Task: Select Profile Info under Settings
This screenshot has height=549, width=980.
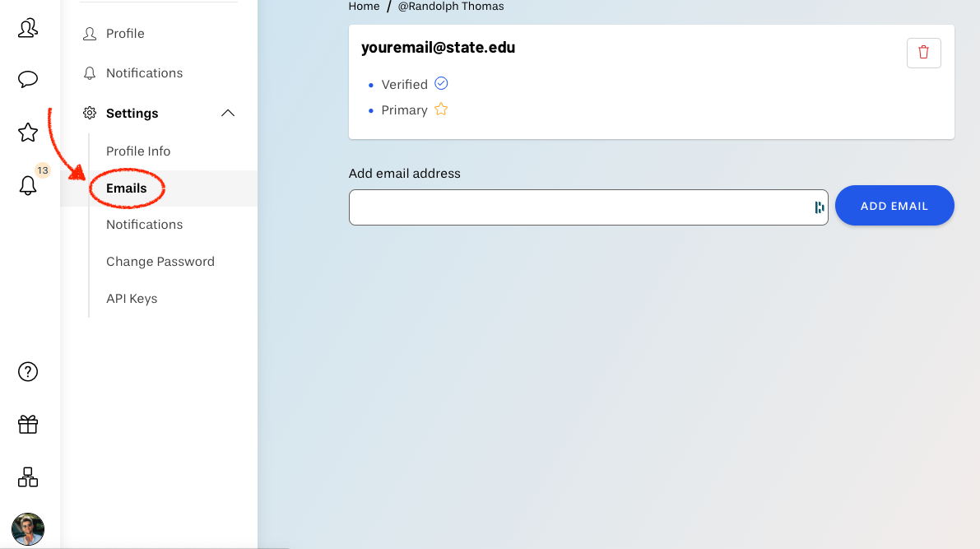Action: point(138,151)
